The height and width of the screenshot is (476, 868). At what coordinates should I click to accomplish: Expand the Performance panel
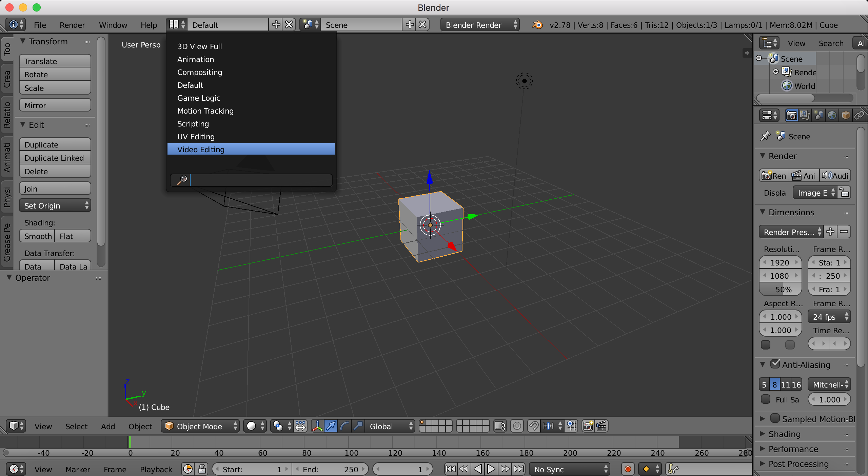(x=793, y=449)
